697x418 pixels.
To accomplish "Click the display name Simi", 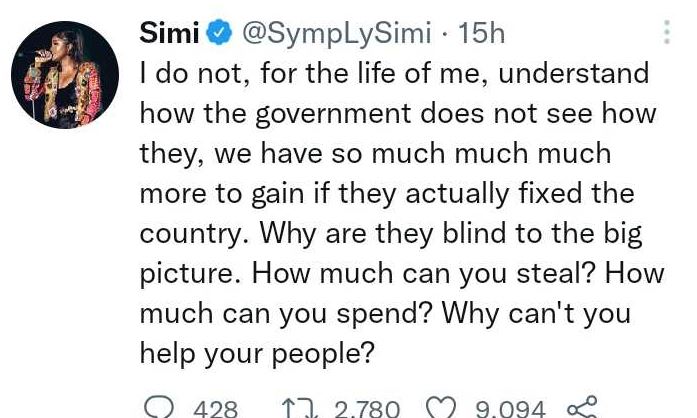I will pos(169,34).
